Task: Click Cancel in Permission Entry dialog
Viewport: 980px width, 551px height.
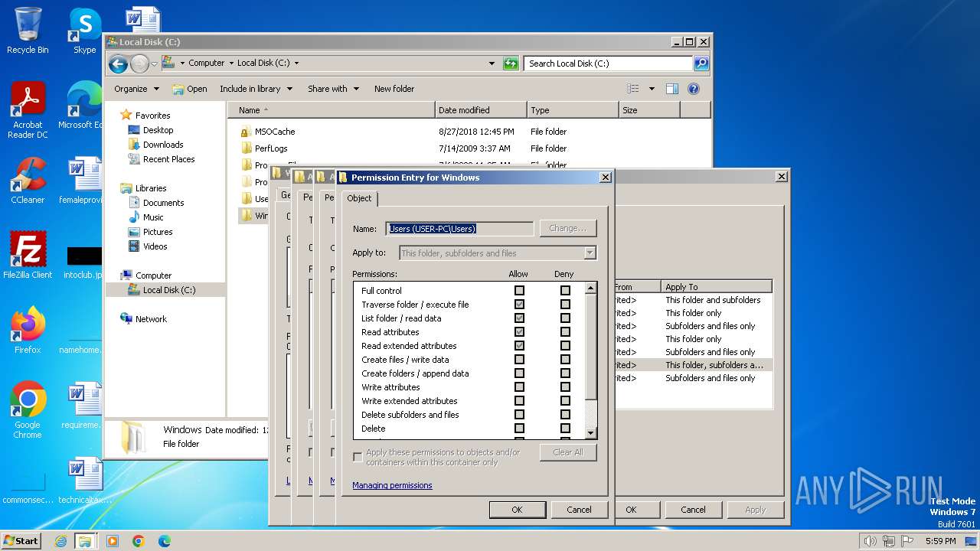Action: tap(579, 510)
